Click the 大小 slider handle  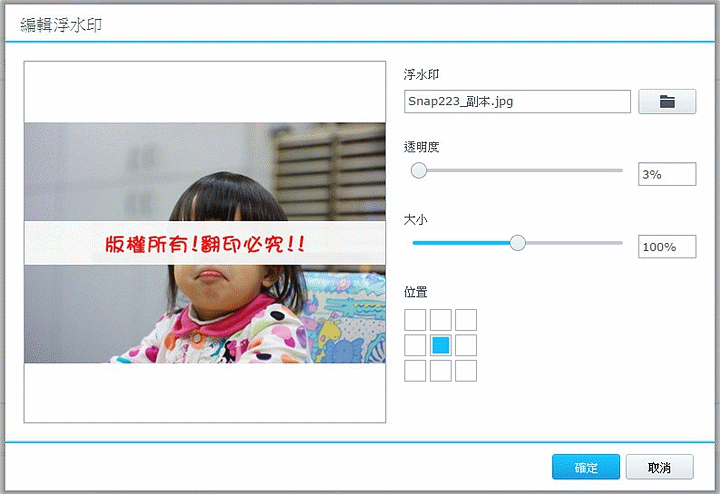pos(517,243)
